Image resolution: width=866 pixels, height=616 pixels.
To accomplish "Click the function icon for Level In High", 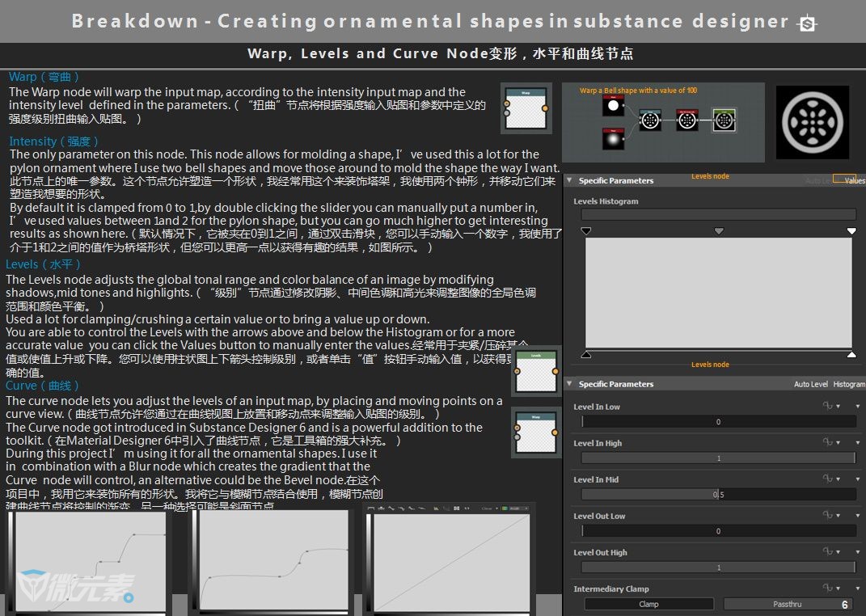I will [x=827, y=442].
